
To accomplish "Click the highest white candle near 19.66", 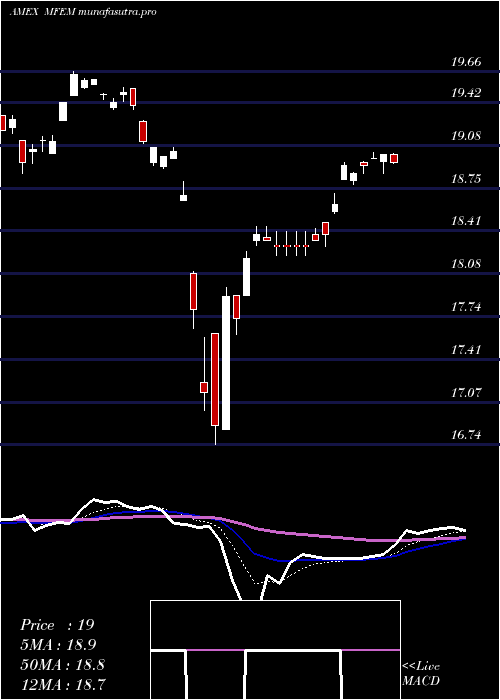I will 74,83.
